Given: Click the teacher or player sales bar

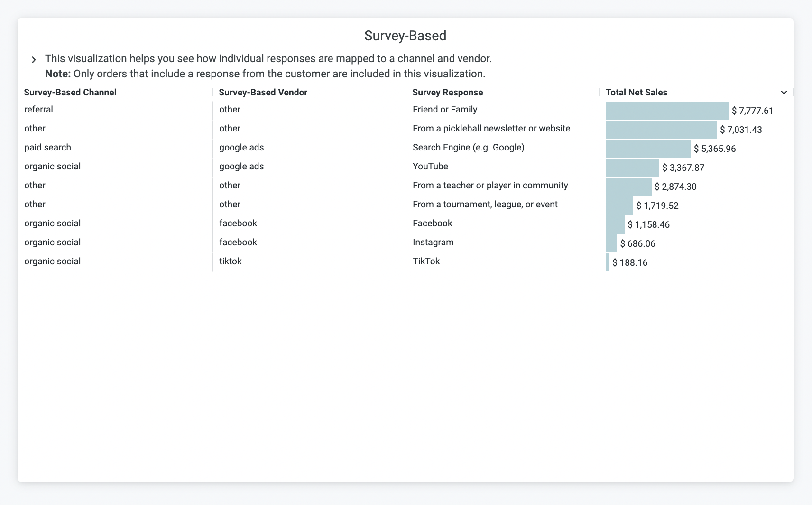Looking at the screenshot, I should pos(628,187).
